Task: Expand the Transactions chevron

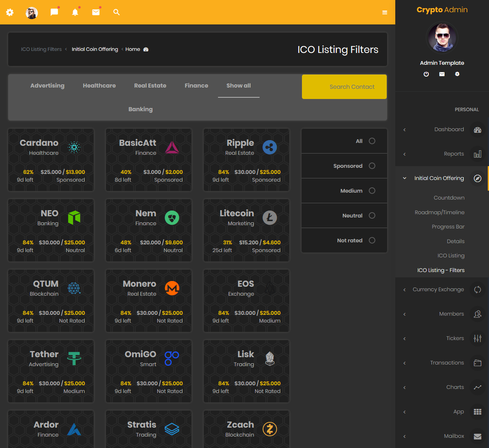Action: point(405,363)
